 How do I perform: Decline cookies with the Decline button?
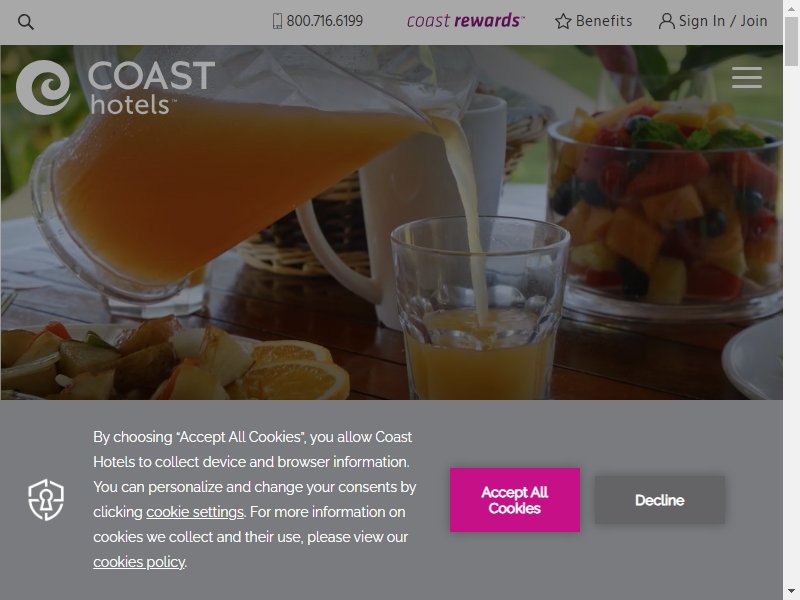click(x=660, y=500)
